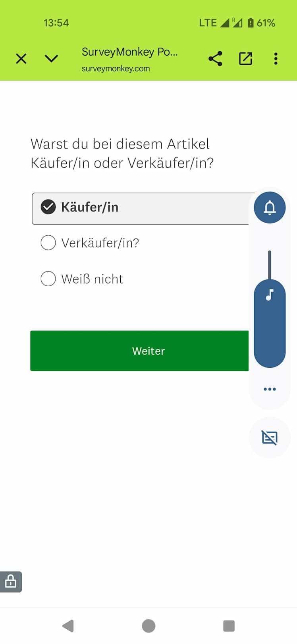Toggle the ringer bell icon
The height and width of the screenshot is (644, 297).
tap(270, 208)
